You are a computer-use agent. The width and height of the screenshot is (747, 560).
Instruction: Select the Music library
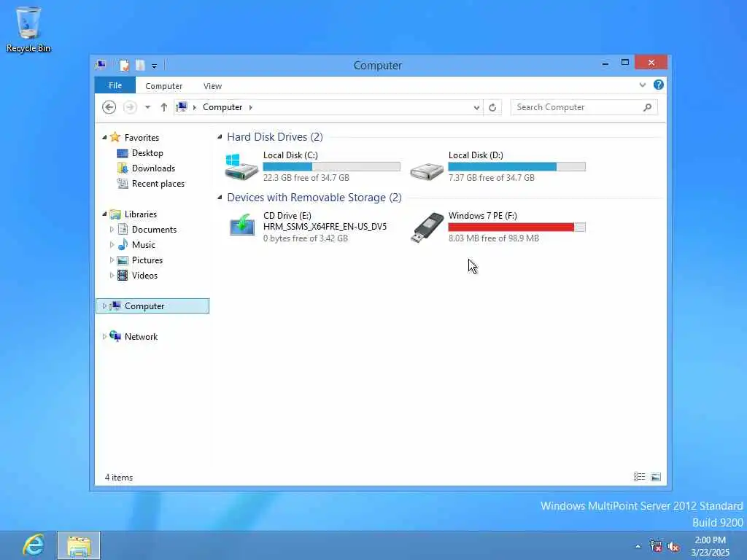coord(144,245)
